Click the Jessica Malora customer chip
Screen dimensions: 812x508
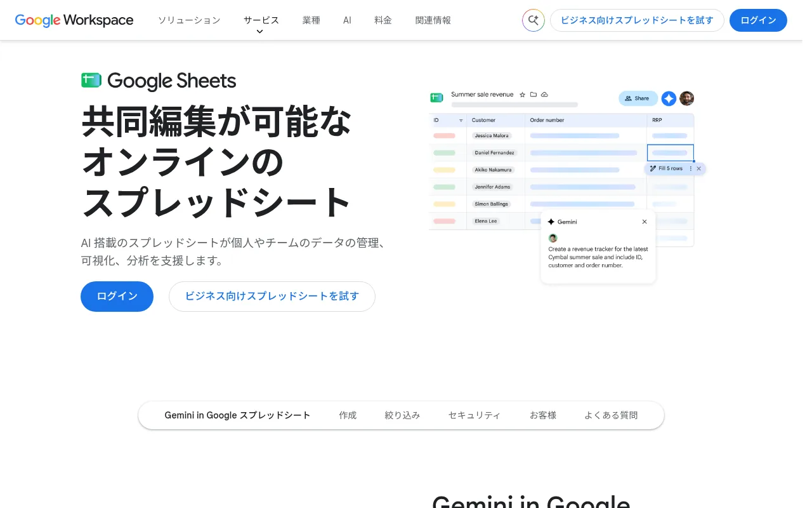coord(492,136)
